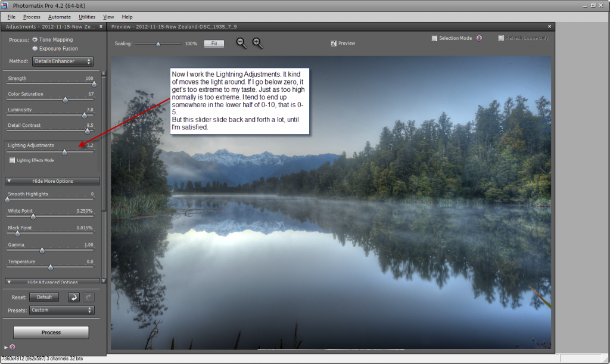Adjust the Detail Contrast slider handle
The height and width of the screenshot is (364, 610).
(88, 131)
